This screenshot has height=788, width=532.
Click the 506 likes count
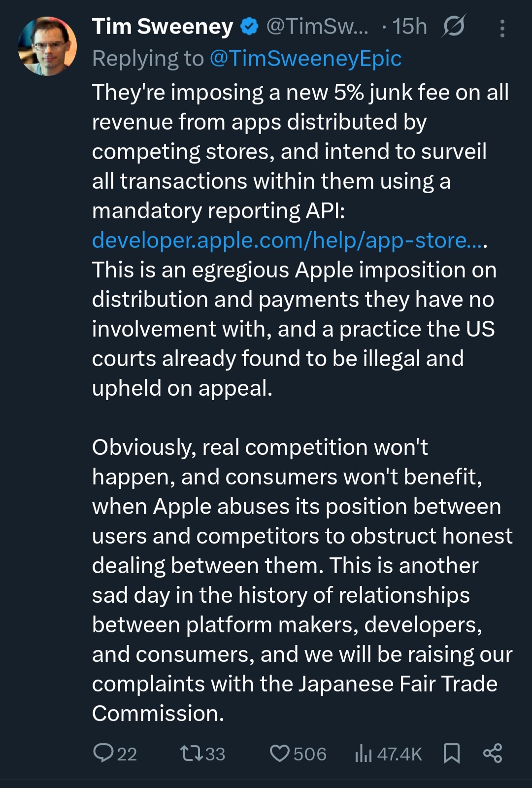coord(310,754)
